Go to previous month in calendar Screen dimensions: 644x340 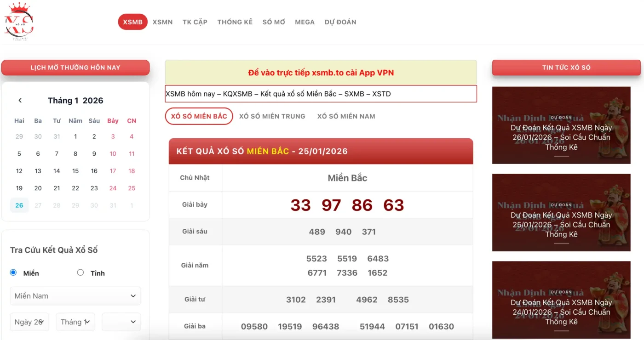pos(20,101)
